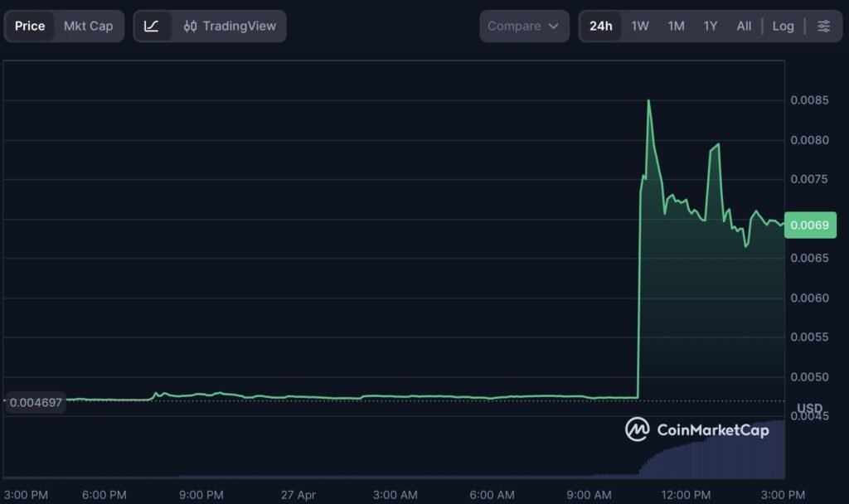849x504 pixels.
Task: Select the line chart icon
Action: click(x=152, y=26)
